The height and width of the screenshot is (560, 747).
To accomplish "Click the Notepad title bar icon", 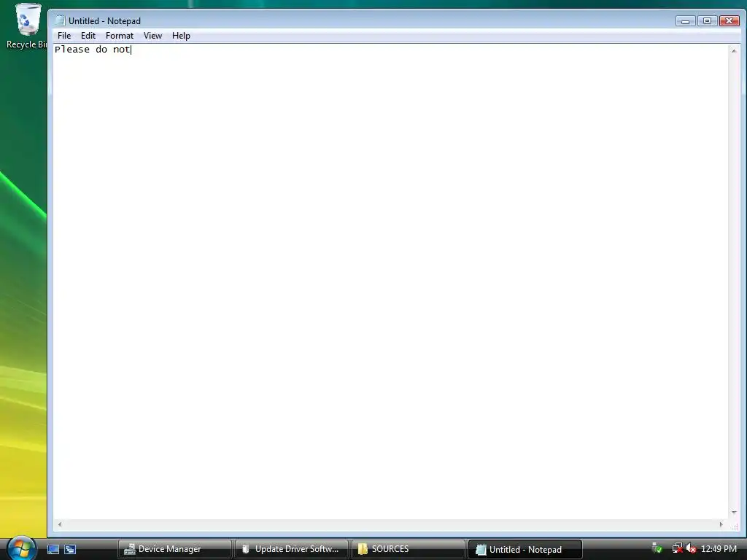I will point(60,20).
